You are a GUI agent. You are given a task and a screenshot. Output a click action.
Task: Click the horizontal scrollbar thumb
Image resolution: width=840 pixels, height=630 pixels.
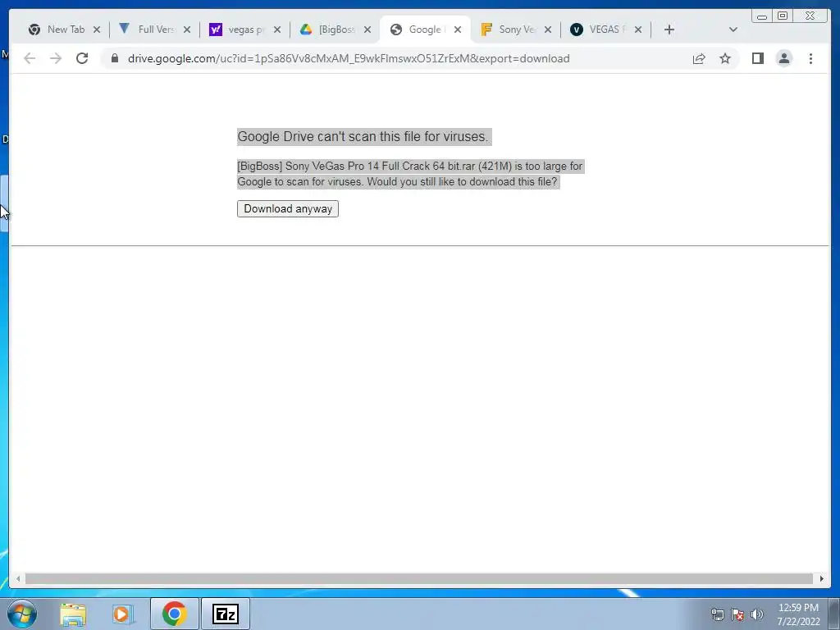pos(419,578)
